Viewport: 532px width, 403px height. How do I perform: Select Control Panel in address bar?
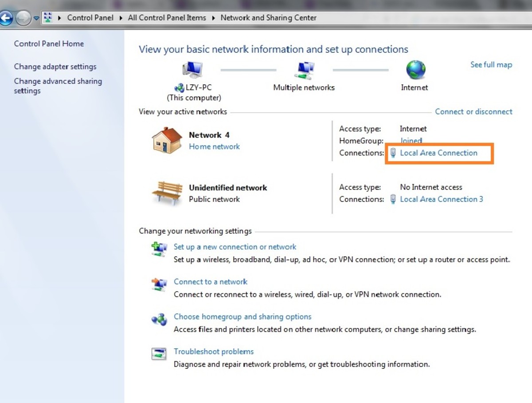click(90, 18)
